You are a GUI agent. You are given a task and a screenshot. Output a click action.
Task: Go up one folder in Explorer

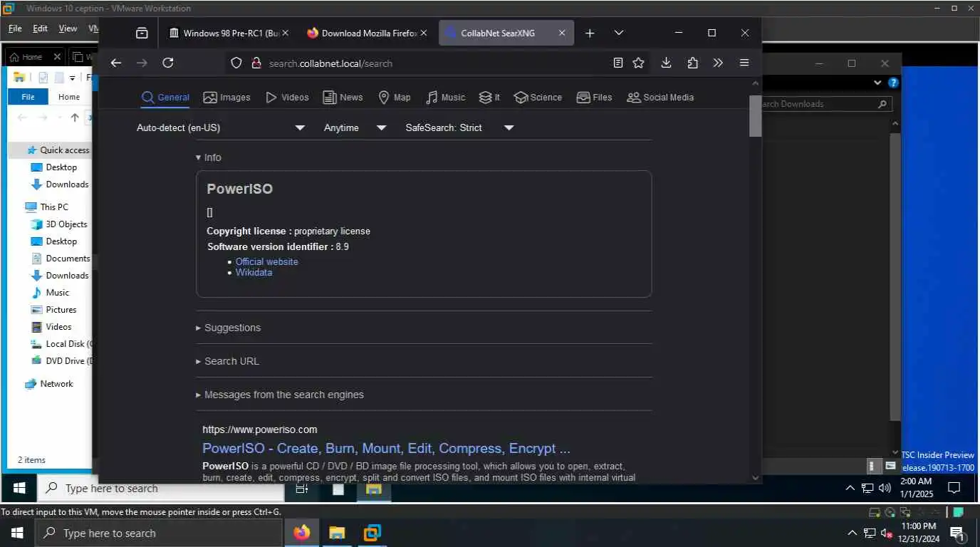75,118
